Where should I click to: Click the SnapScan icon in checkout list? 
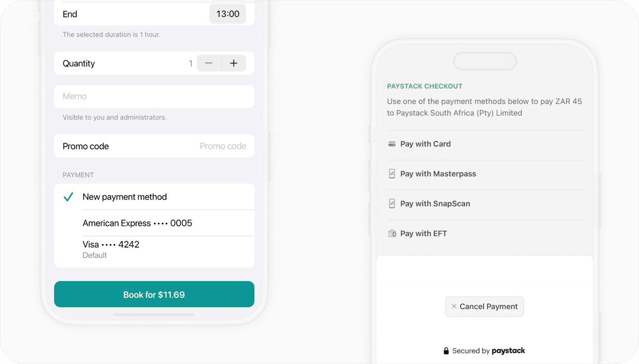click(392, 204)
